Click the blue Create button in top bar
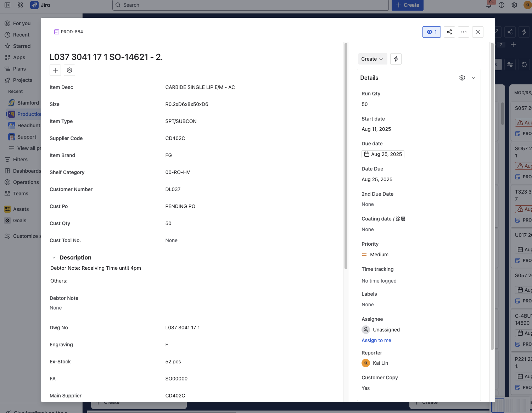 [408, 5]
